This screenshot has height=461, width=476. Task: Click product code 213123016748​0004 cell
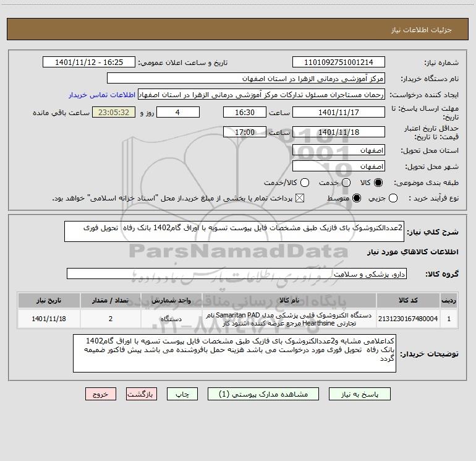[408, 319]
